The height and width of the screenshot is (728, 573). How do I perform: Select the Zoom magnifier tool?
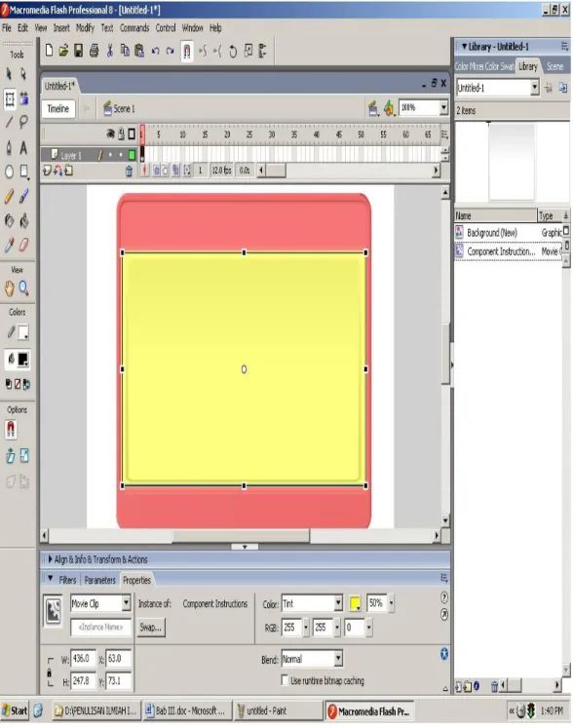pyautogui.click(x=23, y=288)
